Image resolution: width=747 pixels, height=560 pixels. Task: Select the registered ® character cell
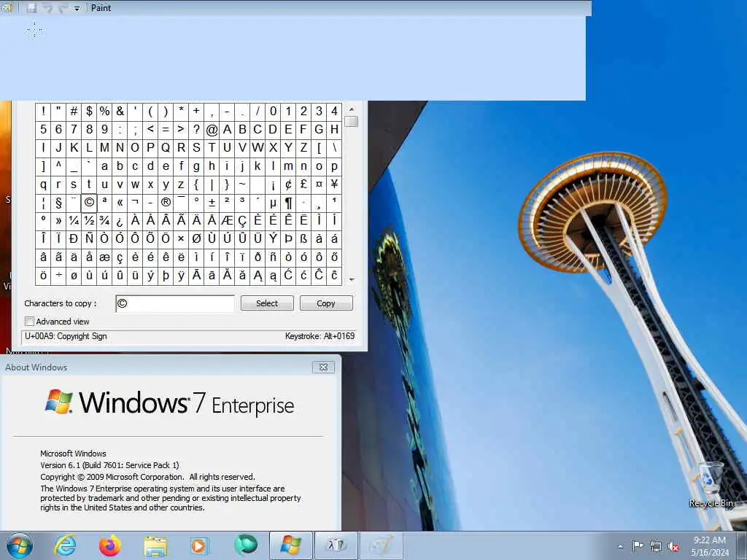(166, 203)
